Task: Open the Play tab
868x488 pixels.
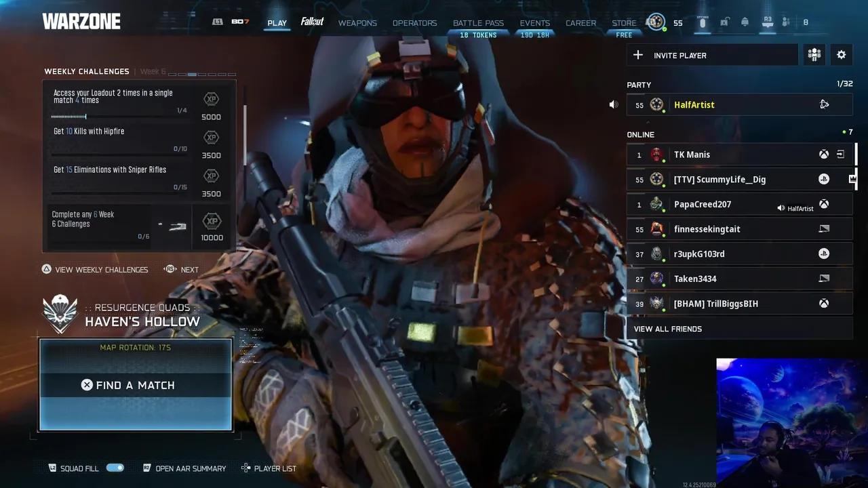Action: coord(277,23)
